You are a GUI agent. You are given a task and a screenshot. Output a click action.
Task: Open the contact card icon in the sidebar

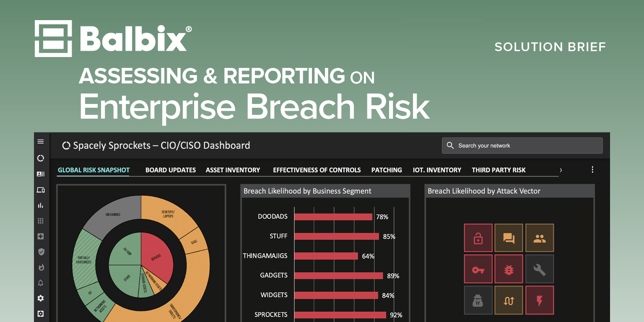41,174
